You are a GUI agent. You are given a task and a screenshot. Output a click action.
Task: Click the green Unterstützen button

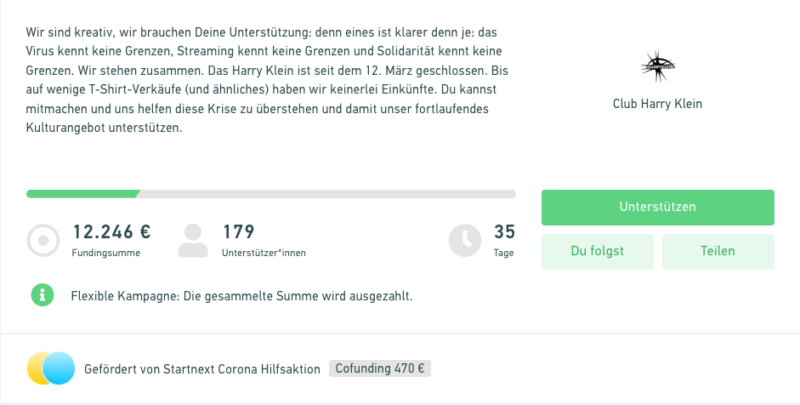point(658,207)
